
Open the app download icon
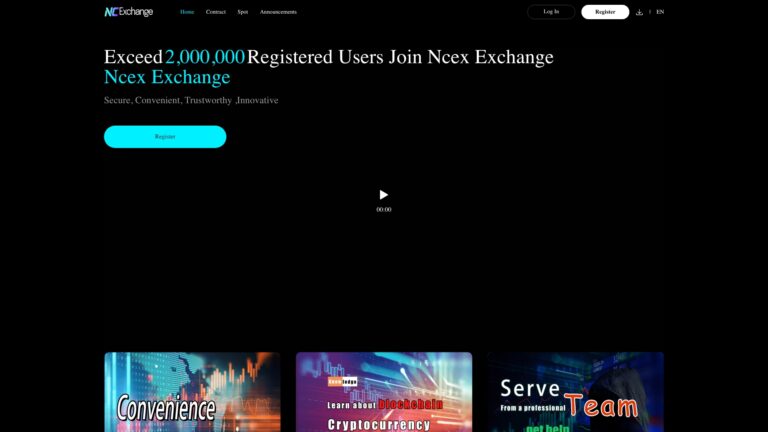pos(639,12)
